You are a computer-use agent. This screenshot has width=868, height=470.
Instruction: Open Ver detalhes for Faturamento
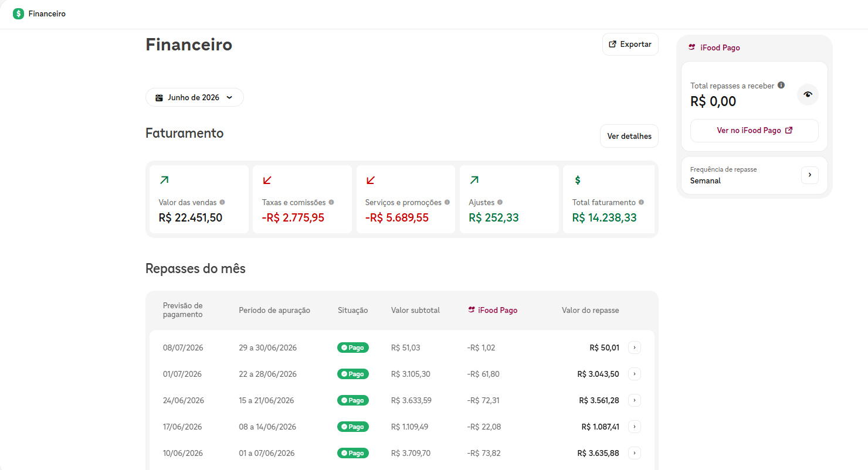pyautogui.click(x=629, y=136)
